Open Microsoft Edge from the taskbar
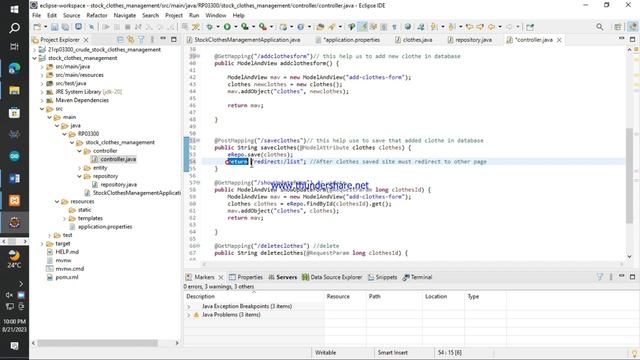 pos(14,68)
